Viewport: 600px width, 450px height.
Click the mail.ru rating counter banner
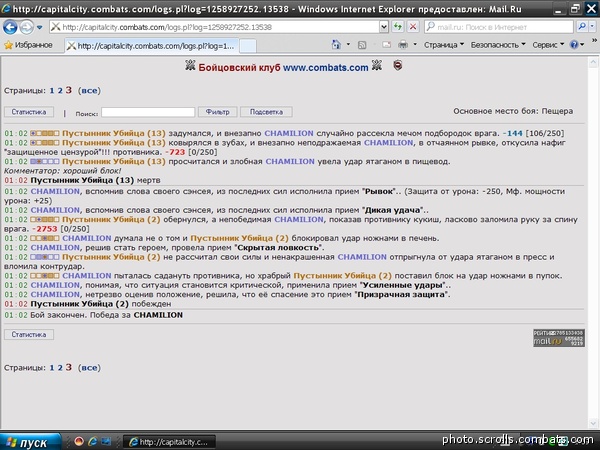559,338
